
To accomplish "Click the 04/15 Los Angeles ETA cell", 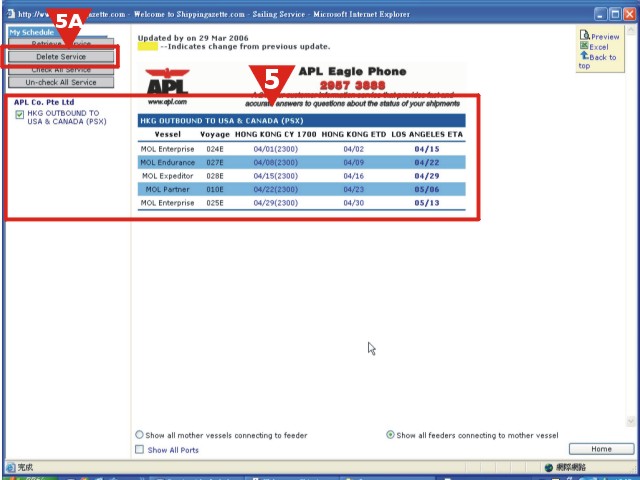I will (427, 149).
